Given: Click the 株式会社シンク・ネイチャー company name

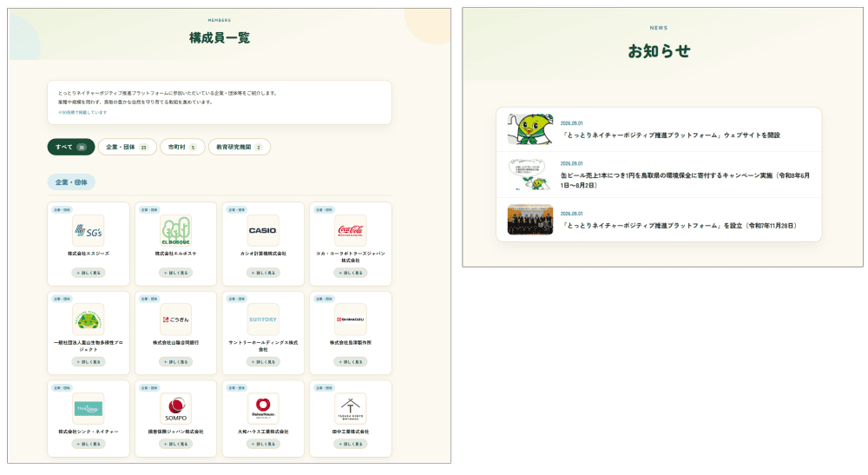Looking at the screenshot, I should click(x=89, y=432).
